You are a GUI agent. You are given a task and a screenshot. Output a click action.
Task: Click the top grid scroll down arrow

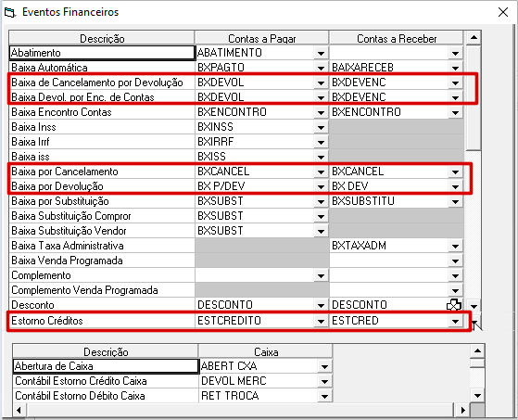pyautogui.click(x=474, y=306)
